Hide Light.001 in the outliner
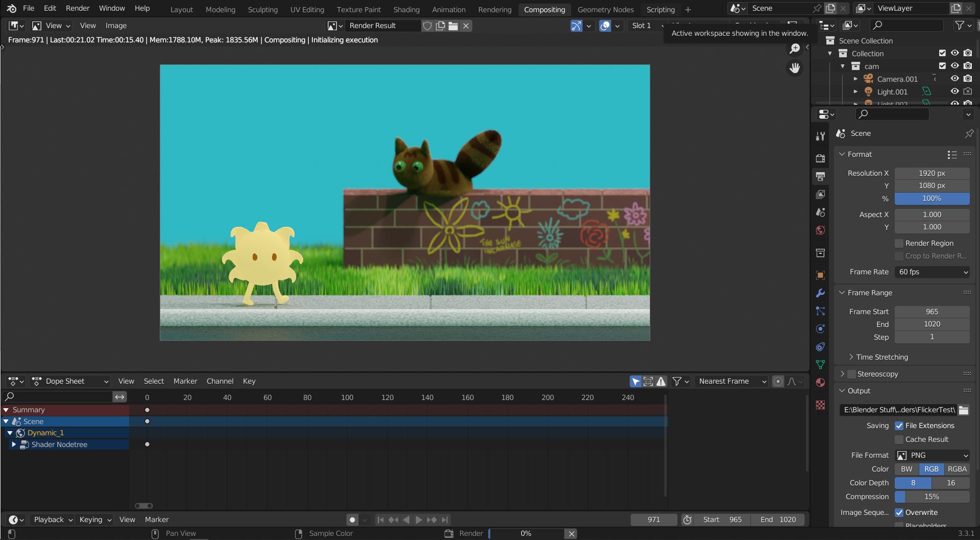Image resolution: width=980 pixels, height=540 pixels. tap(955, 91)
